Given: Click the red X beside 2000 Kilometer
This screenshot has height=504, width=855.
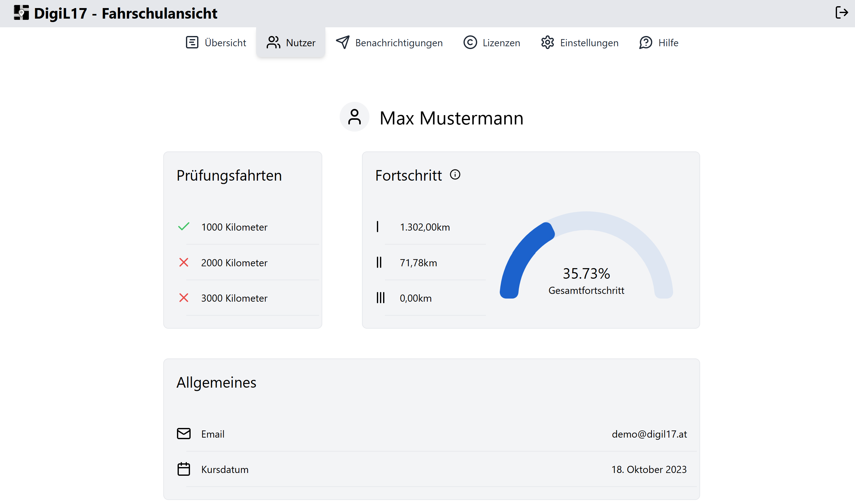Looking at the screenshot, I should [x=184, y=262].
